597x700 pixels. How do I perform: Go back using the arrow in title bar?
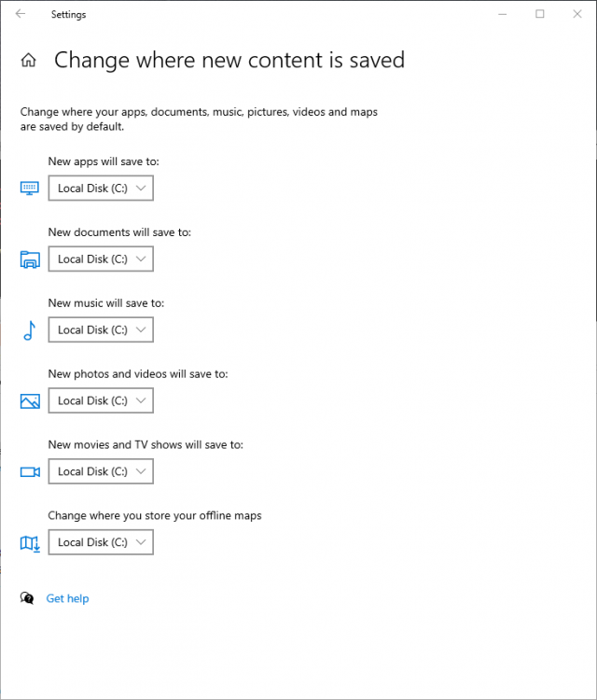click(x=21, y=14)
